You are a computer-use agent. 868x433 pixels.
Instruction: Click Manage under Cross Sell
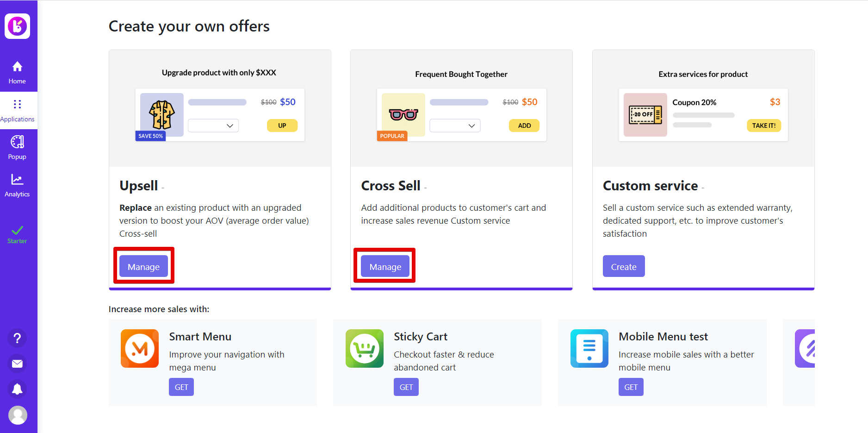coord(385,266)
